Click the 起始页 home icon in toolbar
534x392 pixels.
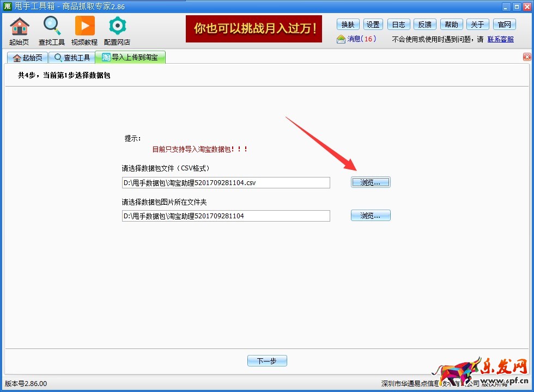click(19, 27)
